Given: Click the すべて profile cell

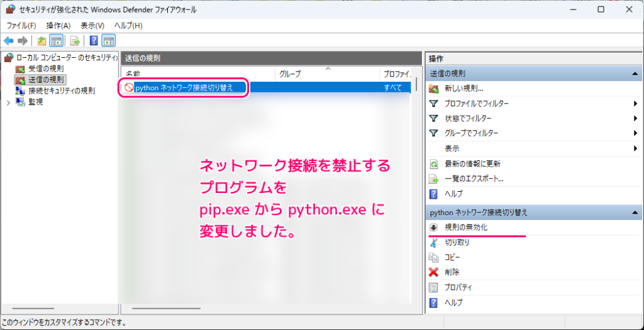Looking at the screenshot, I should 392,87.
